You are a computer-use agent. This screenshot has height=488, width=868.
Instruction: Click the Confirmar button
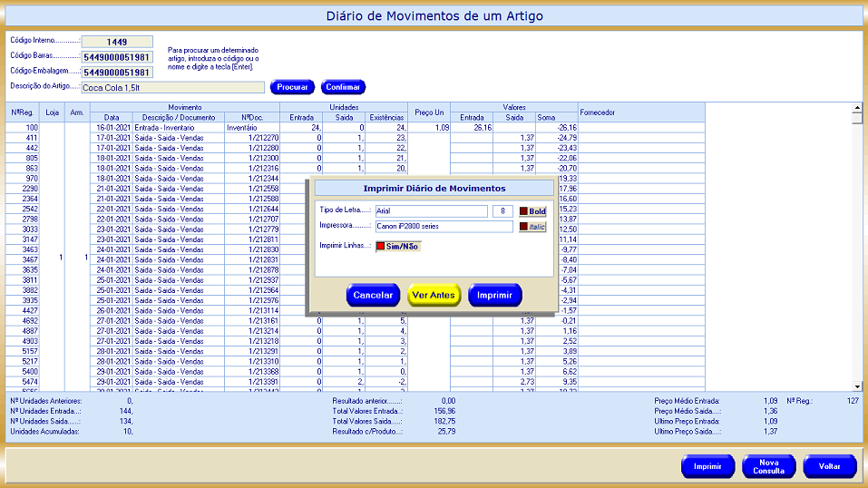click(x=343, y=87)
